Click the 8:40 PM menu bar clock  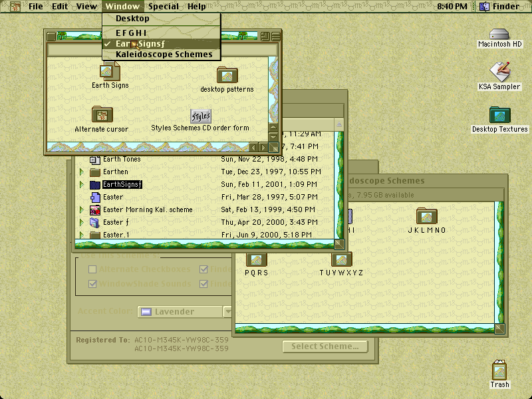coord(452,6)
